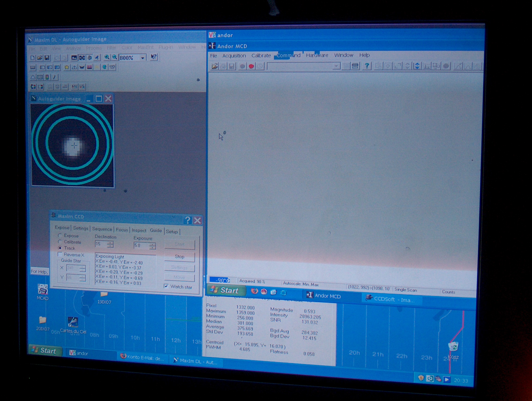The height and width of the screenshot is (401, 532).
Task: Switch to Setup tab in MaxIm CCD
Action: (x=172, y=231)
